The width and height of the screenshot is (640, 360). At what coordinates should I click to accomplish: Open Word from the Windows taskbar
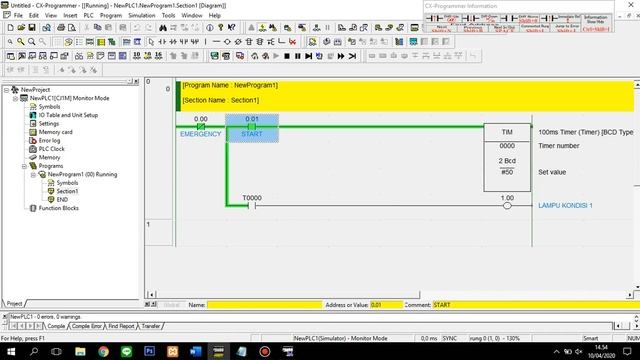click(196, 351)
